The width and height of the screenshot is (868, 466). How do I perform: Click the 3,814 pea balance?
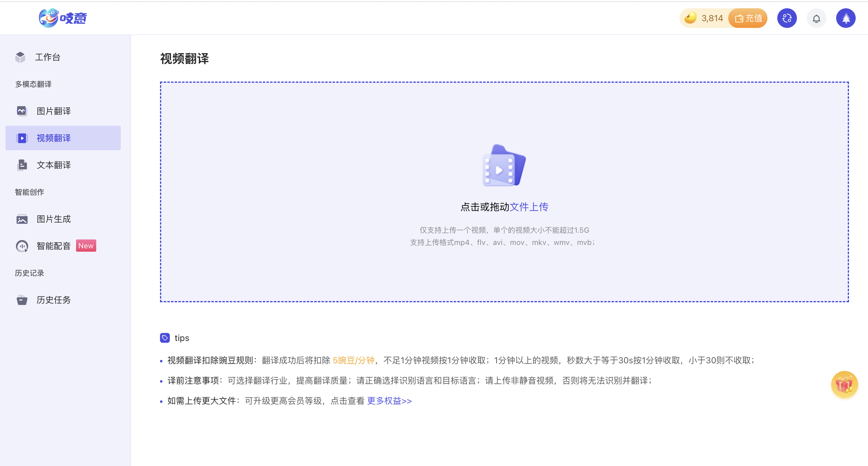click(x=712, y=18)
